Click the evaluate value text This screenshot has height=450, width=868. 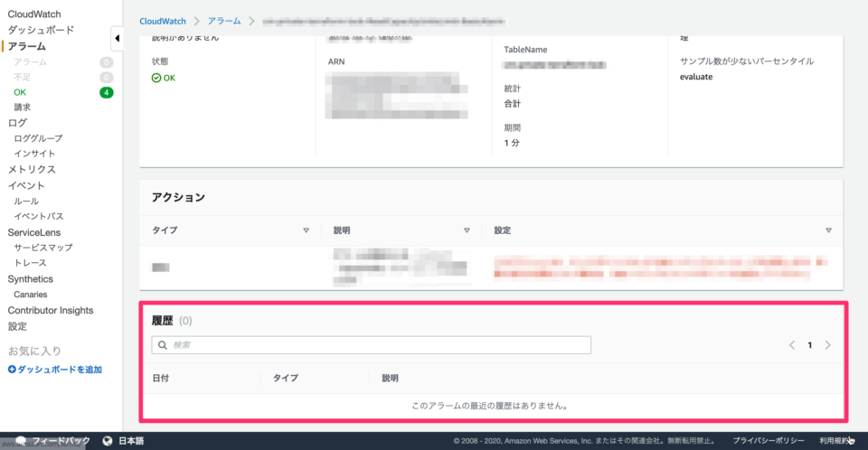click(x=696, y=77)
